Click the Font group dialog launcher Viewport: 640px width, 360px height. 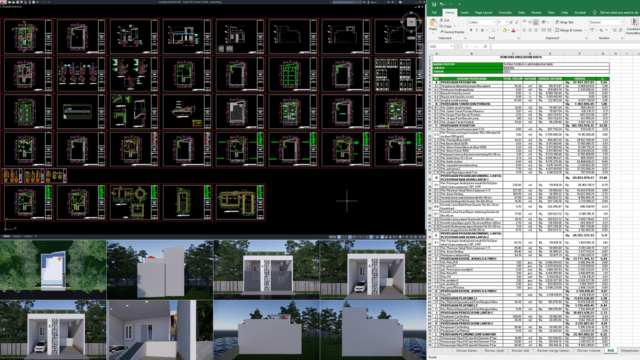[x=519, y=38]
